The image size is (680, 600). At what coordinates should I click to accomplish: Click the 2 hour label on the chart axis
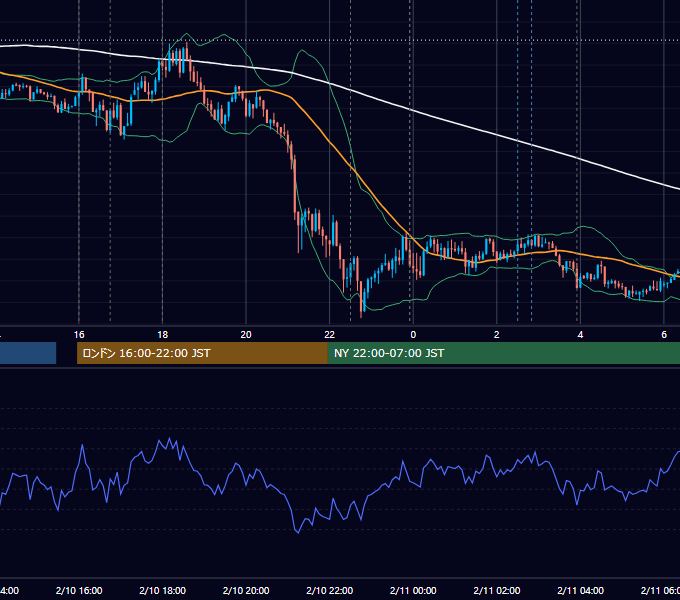(497, 335)
